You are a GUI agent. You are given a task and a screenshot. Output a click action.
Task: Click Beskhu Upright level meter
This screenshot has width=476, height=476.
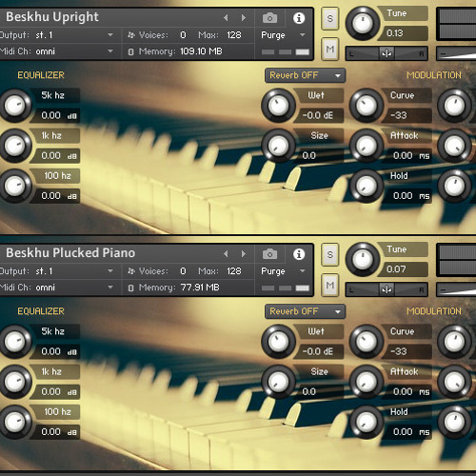[456, 24]
